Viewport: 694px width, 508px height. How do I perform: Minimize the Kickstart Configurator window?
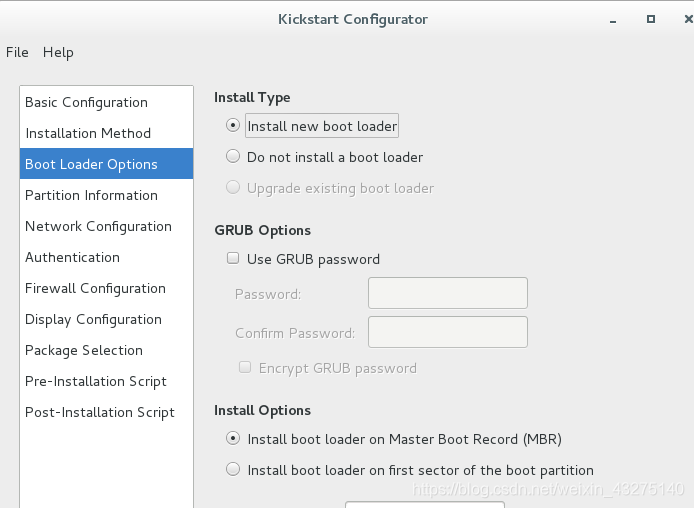[x=612, y=19]
